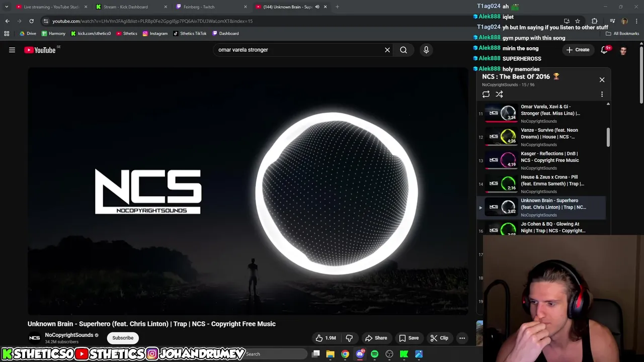Dislike the Superhero video
This screenshot has height=362, width=644.
349,338
